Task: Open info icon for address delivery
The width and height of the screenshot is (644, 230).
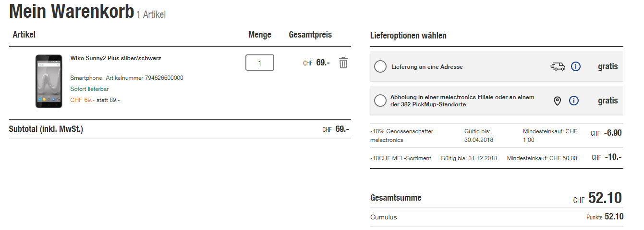Action: (575, 67)
